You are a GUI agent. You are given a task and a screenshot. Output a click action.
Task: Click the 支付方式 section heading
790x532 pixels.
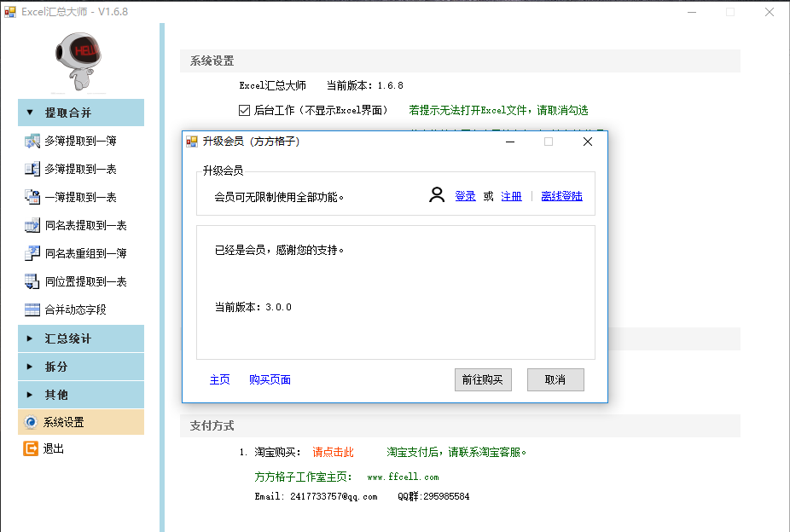(x=212, y=425)
